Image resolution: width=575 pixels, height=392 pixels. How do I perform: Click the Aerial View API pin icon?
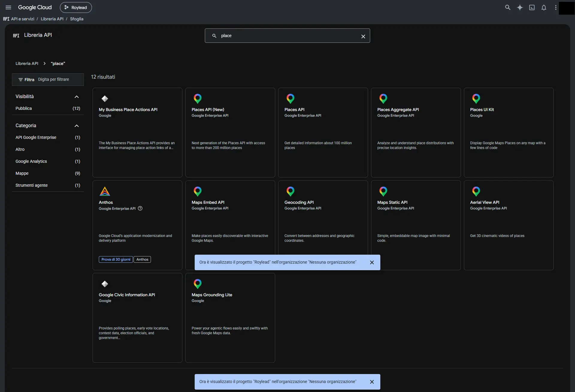(x=476, y=191)
